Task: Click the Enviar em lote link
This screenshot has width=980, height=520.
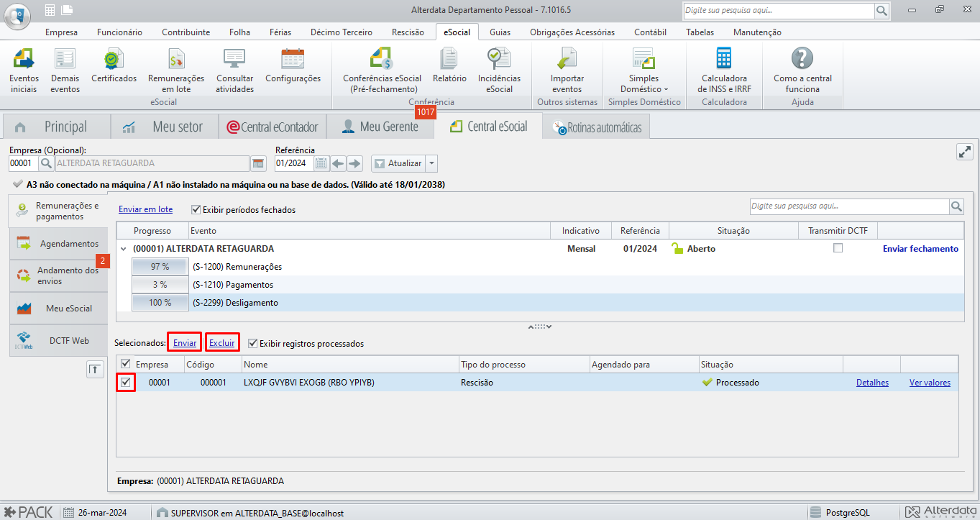Action: pos(145,209)
